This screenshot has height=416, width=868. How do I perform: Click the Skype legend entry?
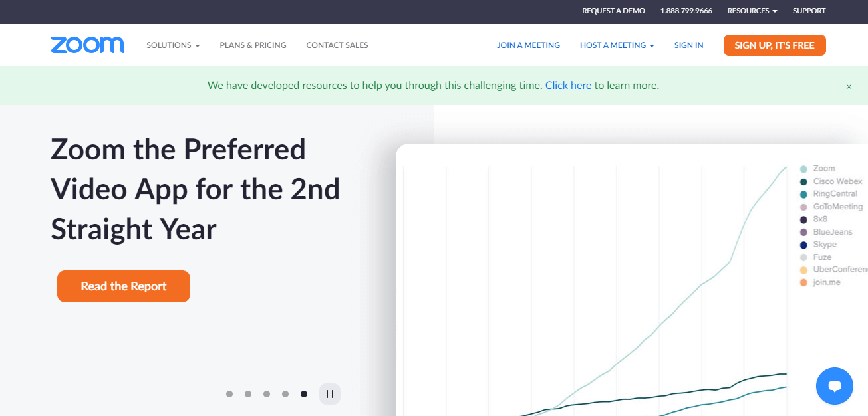[x=819, y=245]
